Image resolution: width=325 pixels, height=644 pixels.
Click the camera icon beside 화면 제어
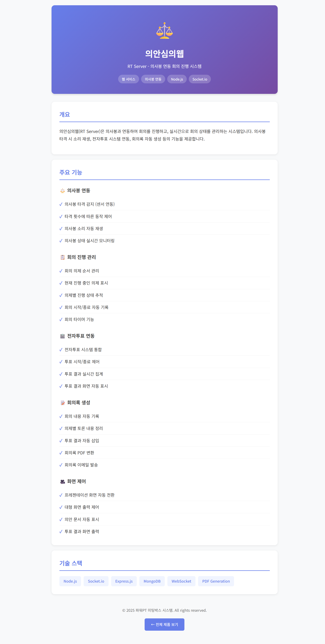pos(62,482)
